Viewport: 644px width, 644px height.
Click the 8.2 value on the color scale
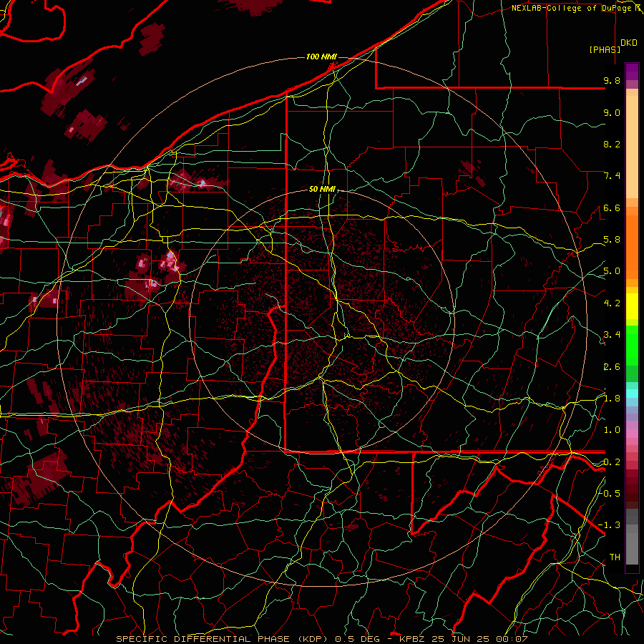[x=612, y=144]
